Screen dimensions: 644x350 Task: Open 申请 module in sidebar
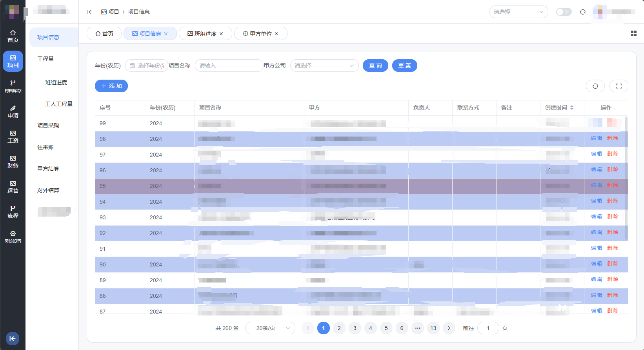coord(13,111)
